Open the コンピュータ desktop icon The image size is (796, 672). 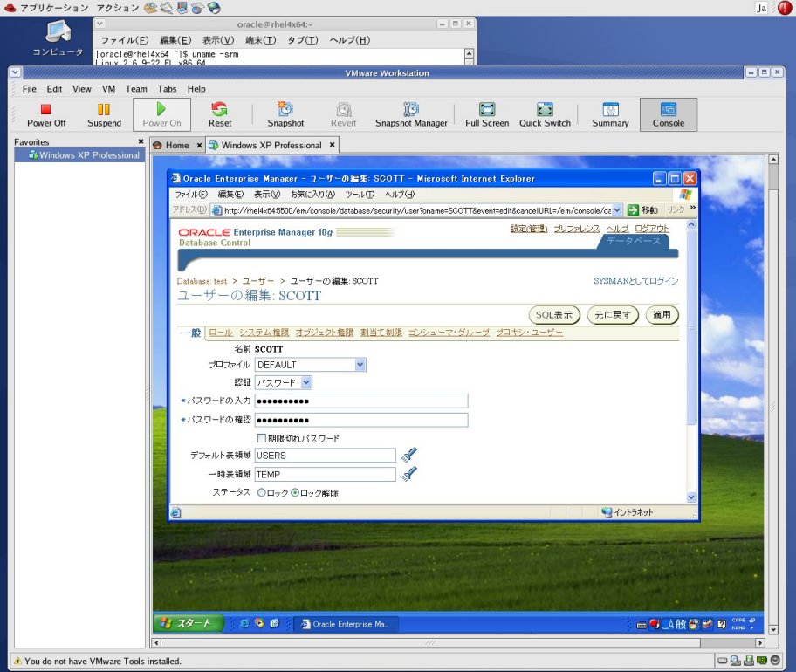pos(58,38)
